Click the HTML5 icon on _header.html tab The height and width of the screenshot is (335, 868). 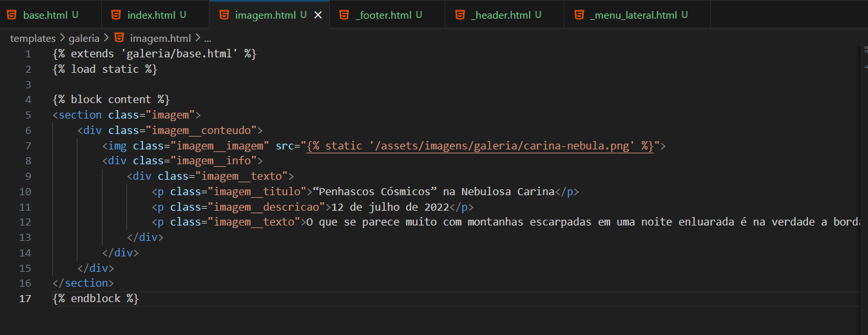point(459,15)
